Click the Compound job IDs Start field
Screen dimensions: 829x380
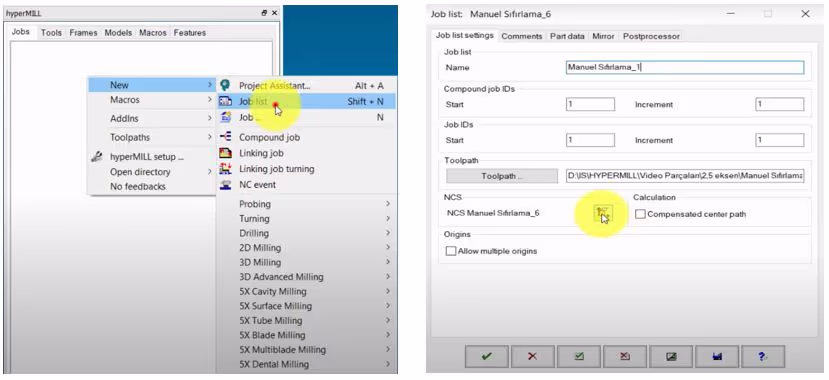[x=590, y=104]
